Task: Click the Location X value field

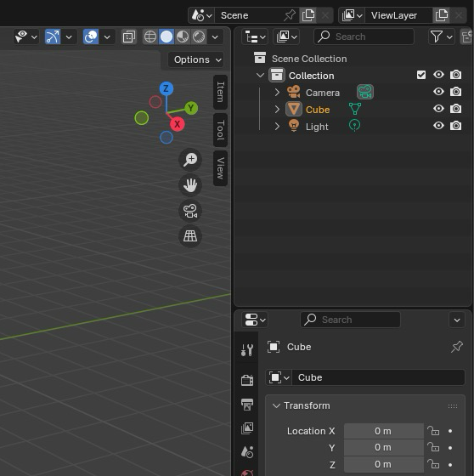Action: [384, 431]
